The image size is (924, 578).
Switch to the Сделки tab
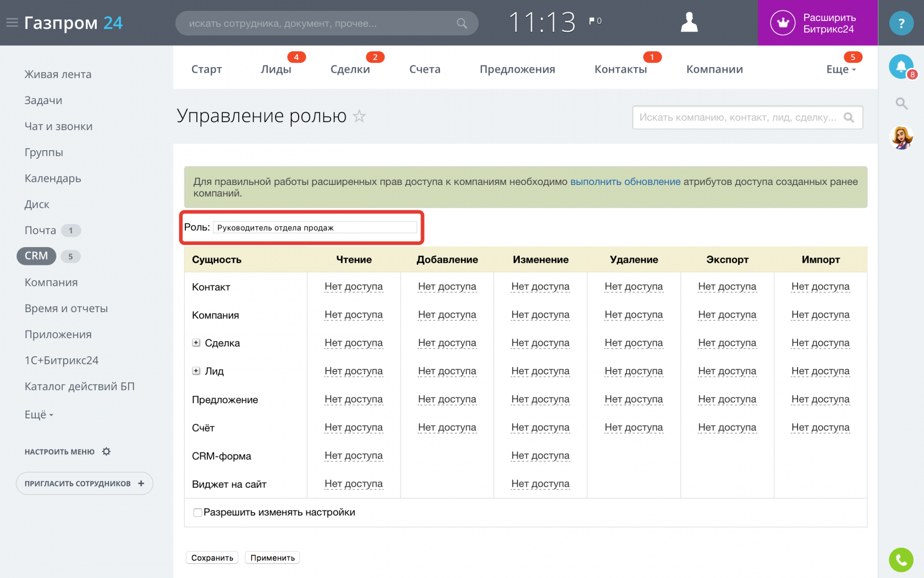(x=350, y=69)
